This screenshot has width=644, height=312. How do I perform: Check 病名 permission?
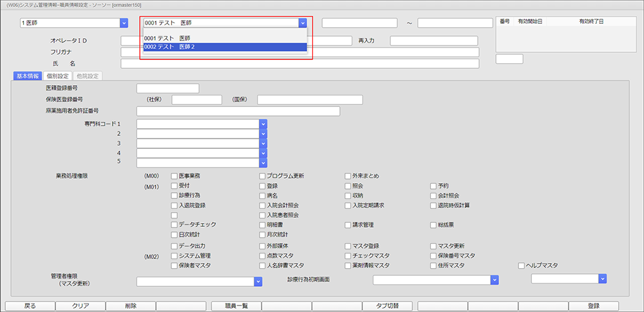click(x=263, y=195)
